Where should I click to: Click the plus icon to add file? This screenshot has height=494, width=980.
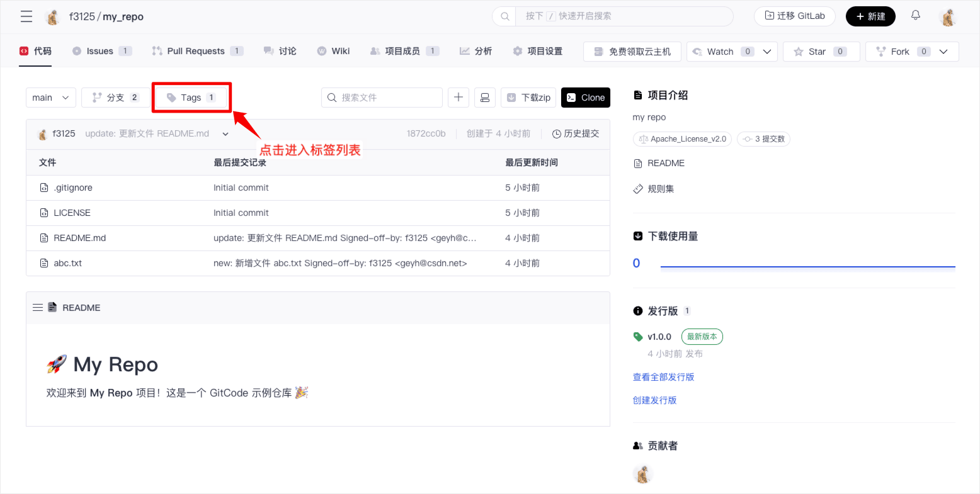point(459,98)
